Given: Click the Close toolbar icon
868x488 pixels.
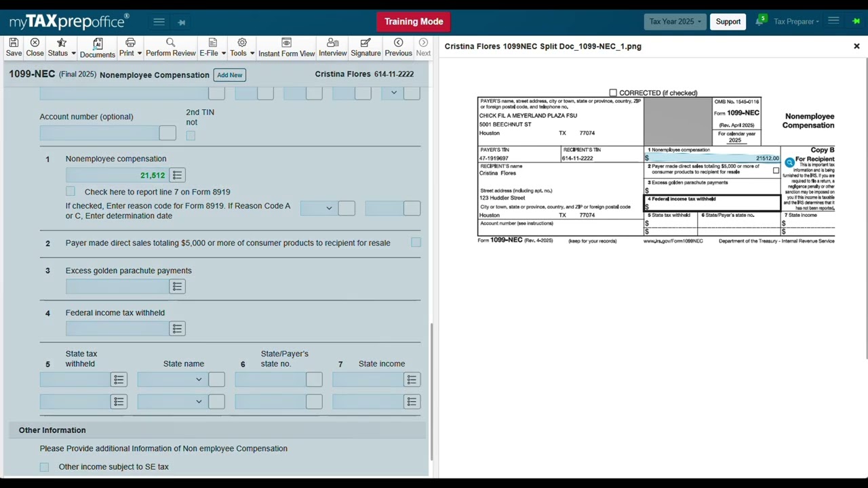Looking at the screenshot, I should (35, 47).
